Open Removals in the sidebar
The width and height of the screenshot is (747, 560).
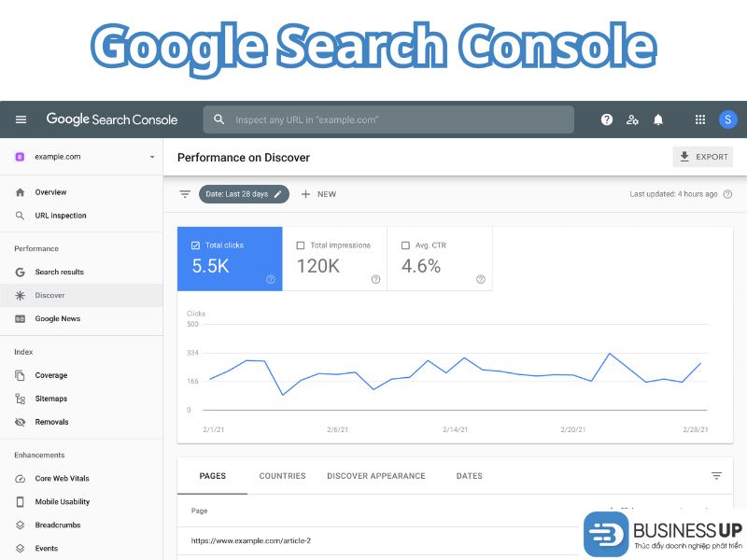pos(81,422)
